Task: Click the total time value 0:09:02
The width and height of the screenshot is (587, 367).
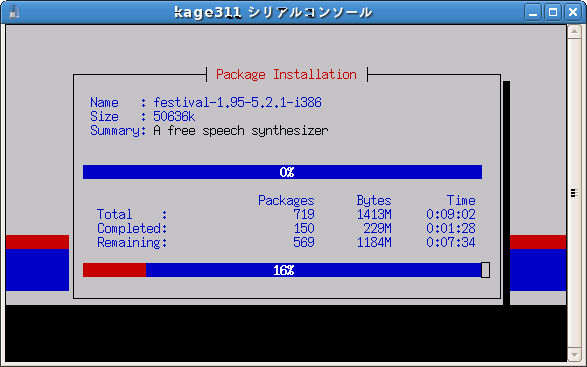Action: click(451, 214)
